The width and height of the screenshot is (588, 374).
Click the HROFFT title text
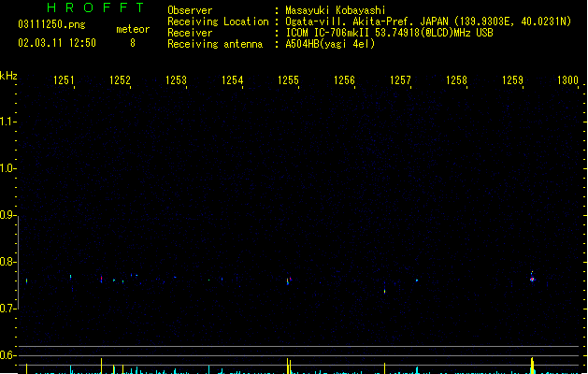95,7
